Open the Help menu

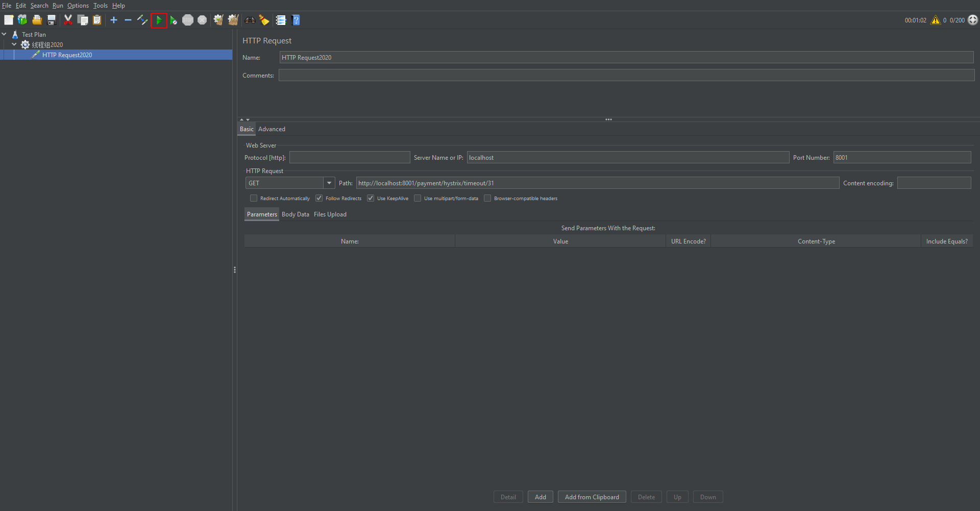[x=118, y=6]
